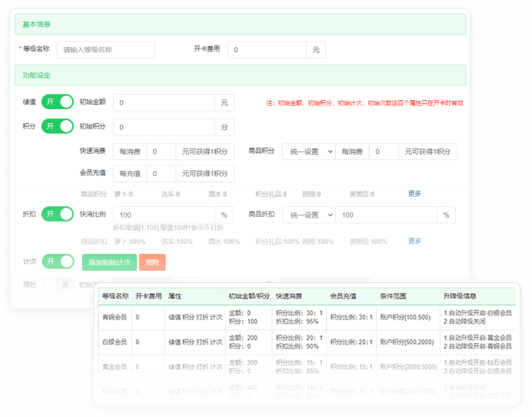This screenshot has width=532, height=417.
Task: Click 积分比例: 30:1 in 会员充值 column
Action: coord(351,317)
